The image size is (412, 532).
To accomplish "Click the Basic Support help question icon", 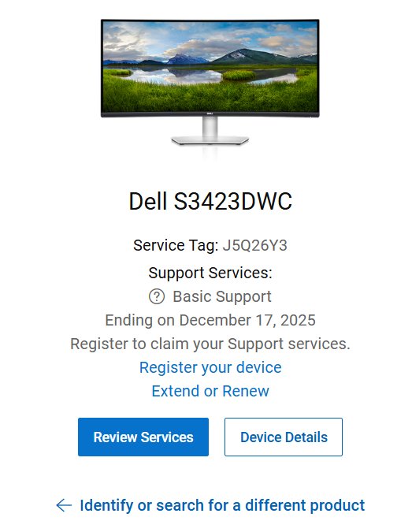I will (157, 297).
